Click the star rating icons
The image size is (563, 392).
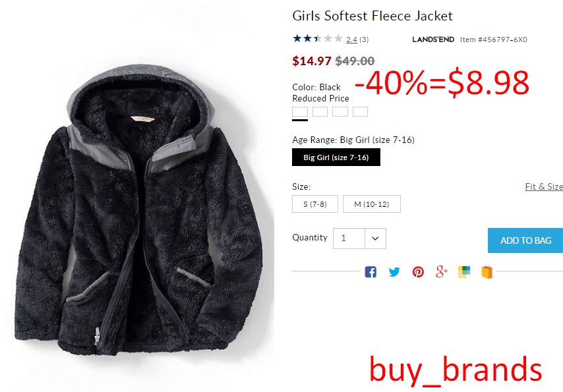point(318,39)
